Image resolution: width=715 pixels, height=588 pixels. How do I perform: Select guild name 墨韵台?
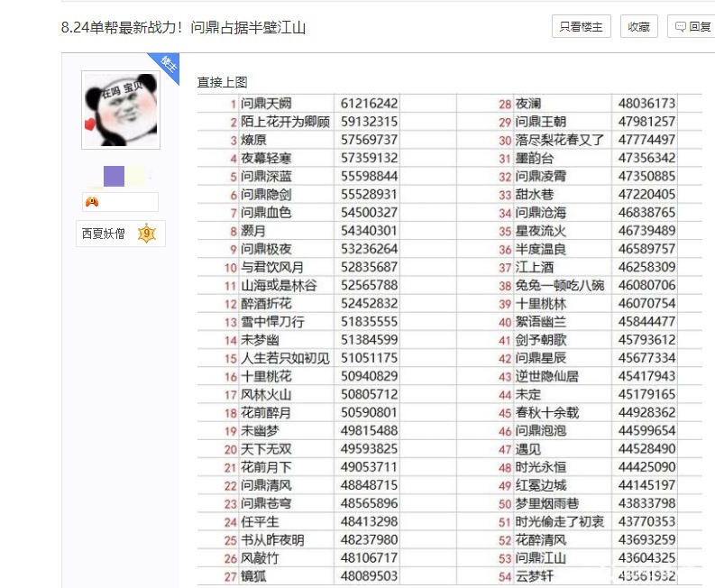(x=535, y=159)
